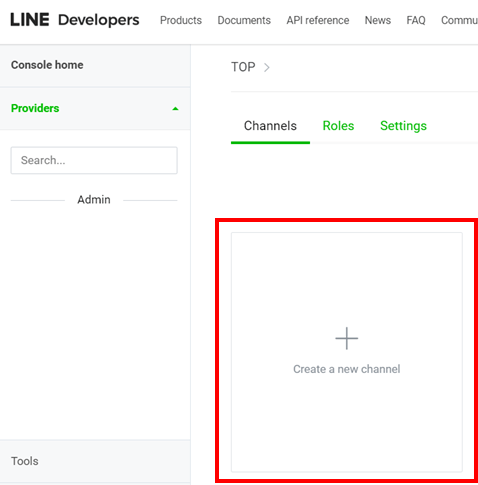Open the News page

[378, 20]
